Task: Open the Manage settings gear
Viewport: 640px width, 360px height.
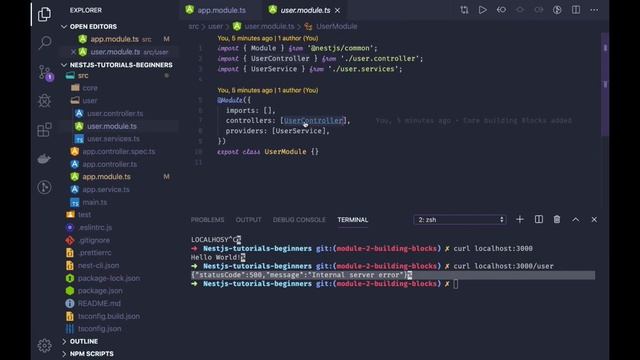Action: coord(44,345)
